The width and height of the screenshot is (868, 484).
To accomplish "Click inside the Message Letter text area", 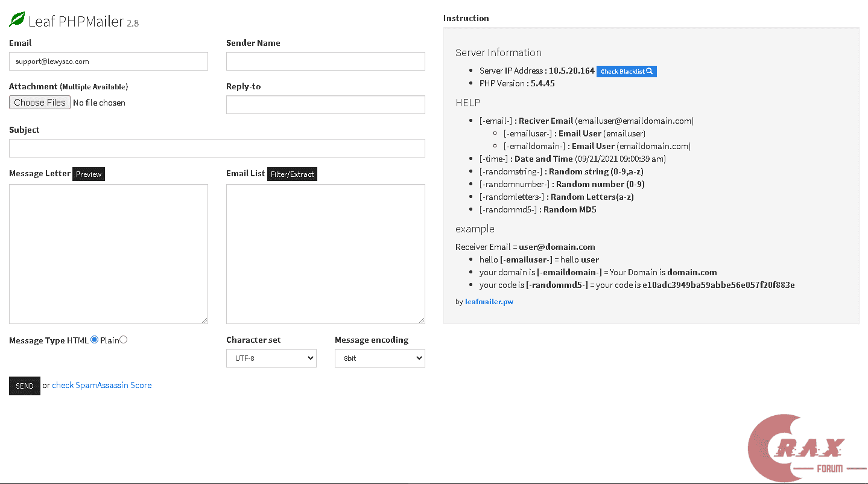I will point(109,253).
